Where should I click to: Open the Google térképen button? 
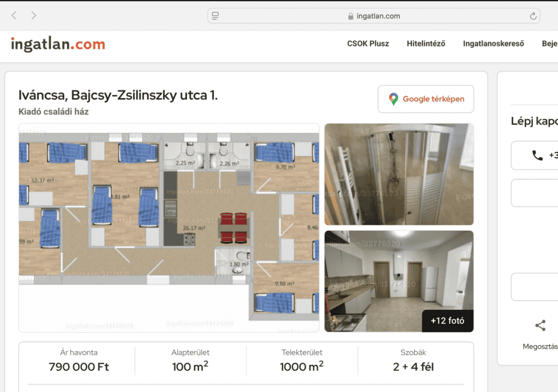[426, 99]
